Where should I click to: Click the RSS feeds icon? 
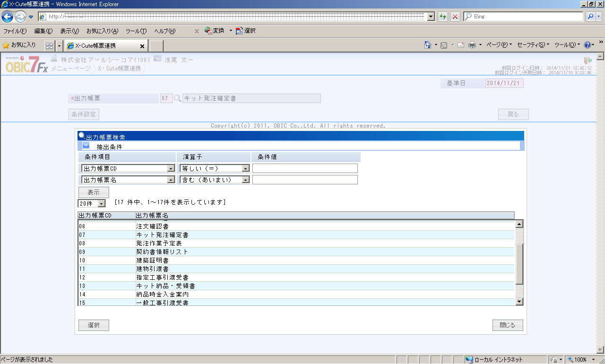point(444,45)
